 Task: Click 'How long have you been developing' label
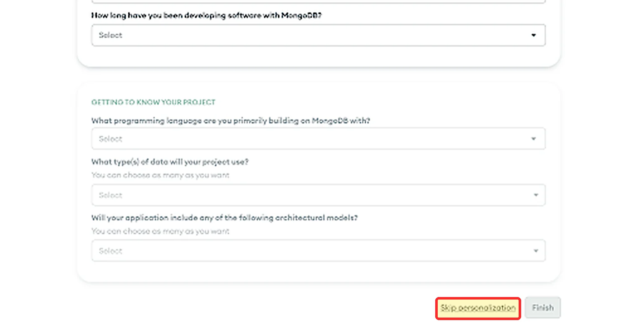tap(206, 16)
